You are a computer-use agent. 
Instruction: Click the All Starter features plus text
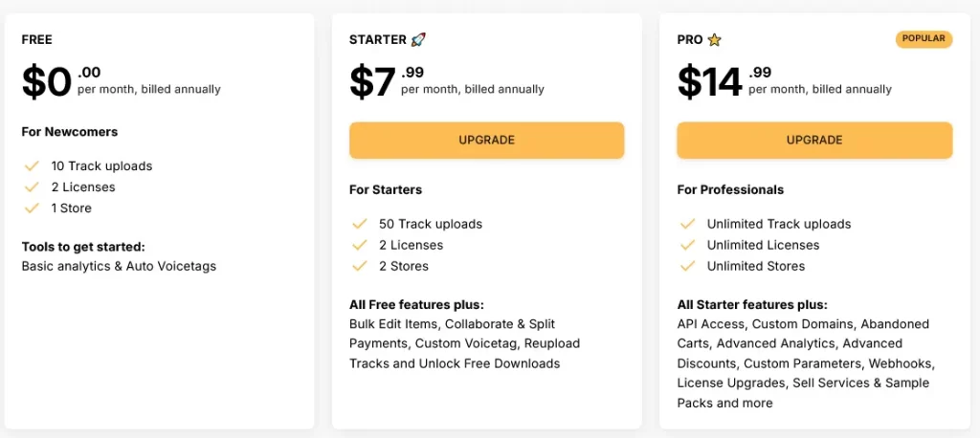click(752, 305)
